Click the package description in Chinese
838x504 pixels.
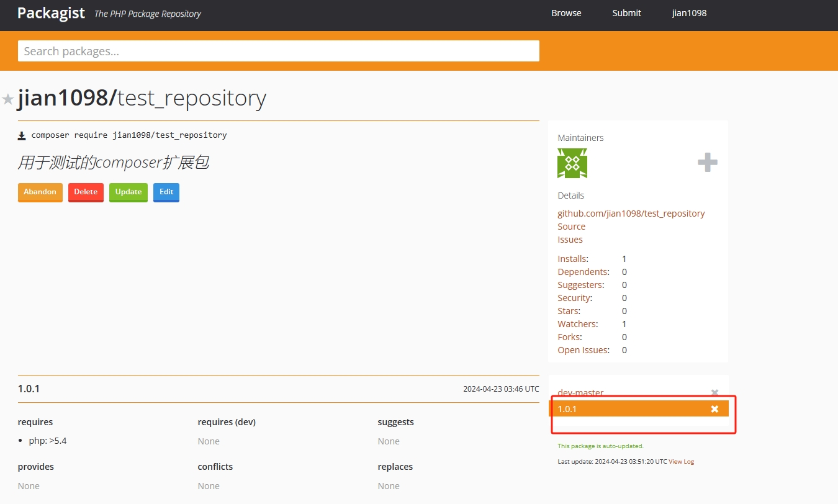(x=113, y=163)
